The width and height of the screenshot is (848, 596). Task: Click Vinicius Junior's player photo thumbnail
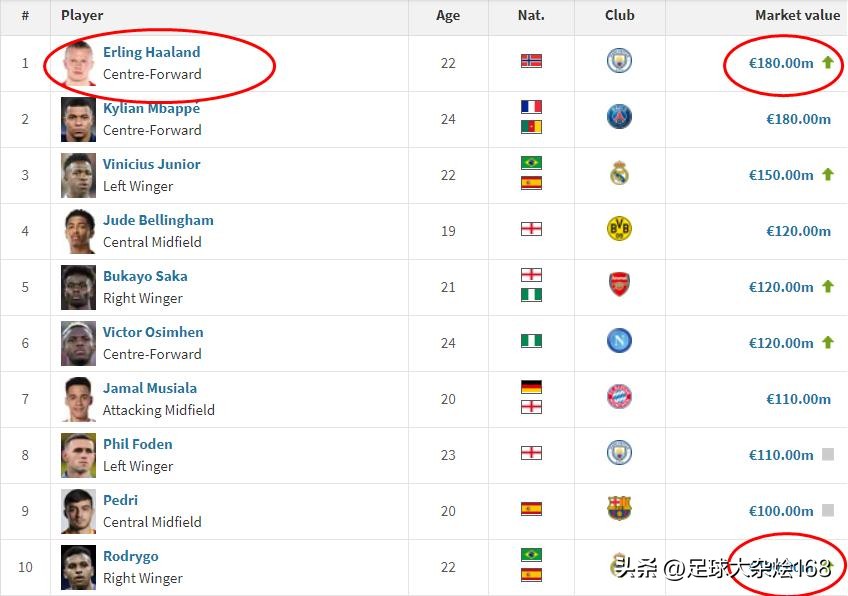pyautogui.click(x=78, y=174)
